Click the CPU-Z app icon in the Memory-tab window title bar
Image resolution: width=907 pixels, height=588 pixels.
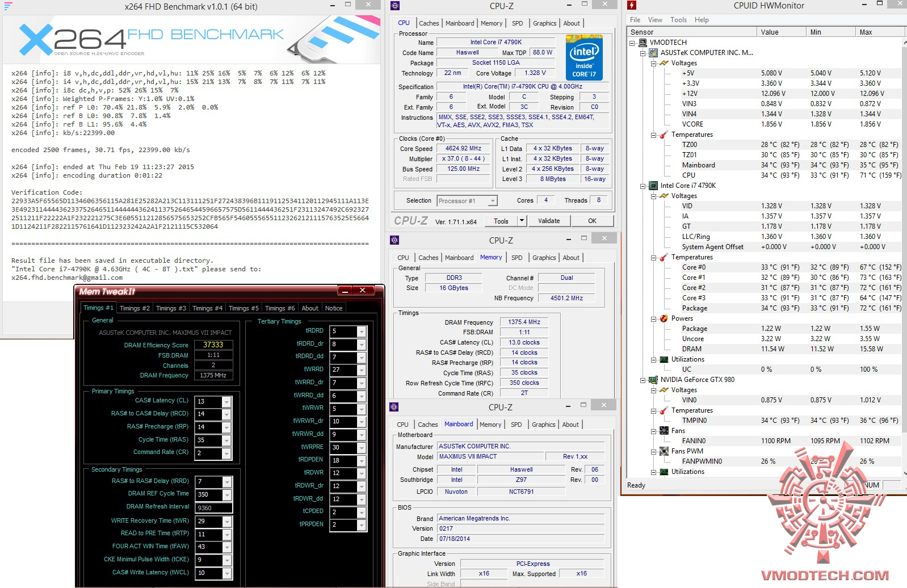394,240
